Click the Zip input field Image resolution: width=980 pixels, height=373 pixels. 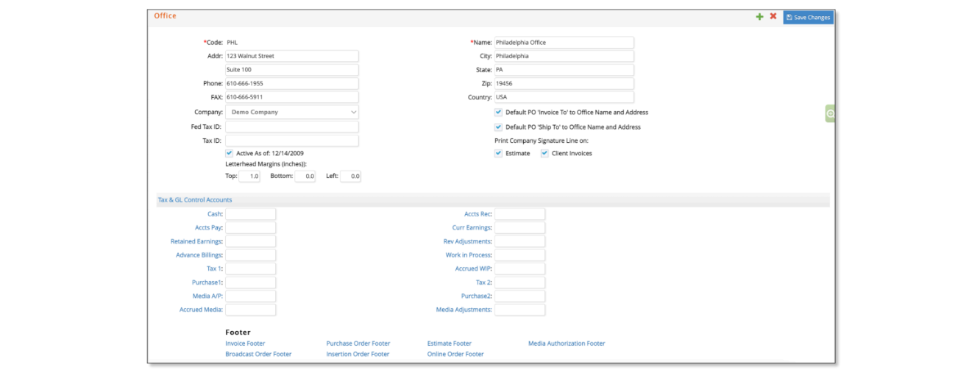(564, 84)
